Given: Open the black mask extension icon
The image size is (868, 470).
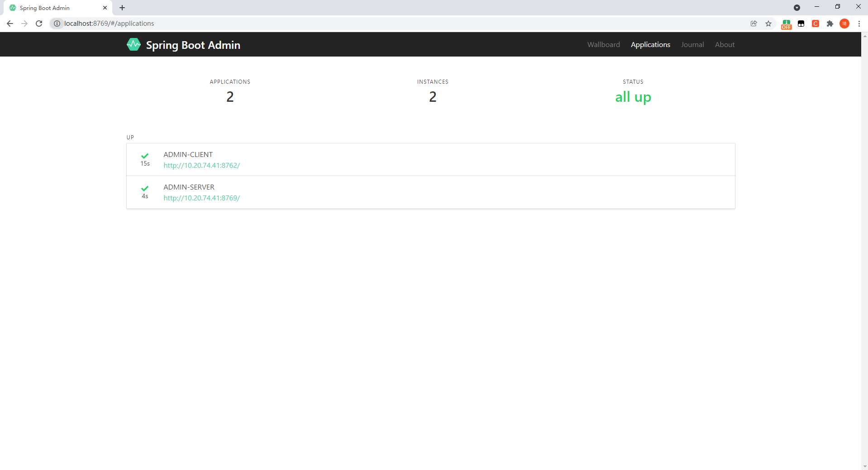Looking at the screenshot, I should pyautogui.click(x=801, y=24).
